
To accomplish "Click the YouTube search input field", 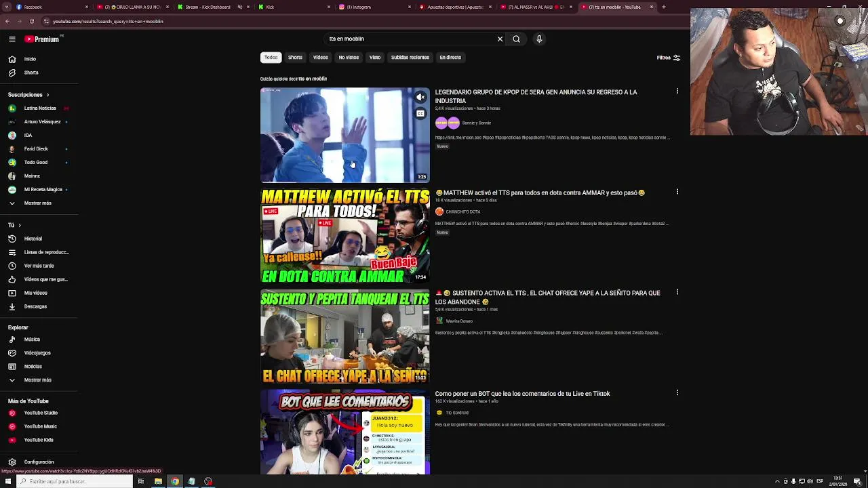I will click(x=410, y=39).
